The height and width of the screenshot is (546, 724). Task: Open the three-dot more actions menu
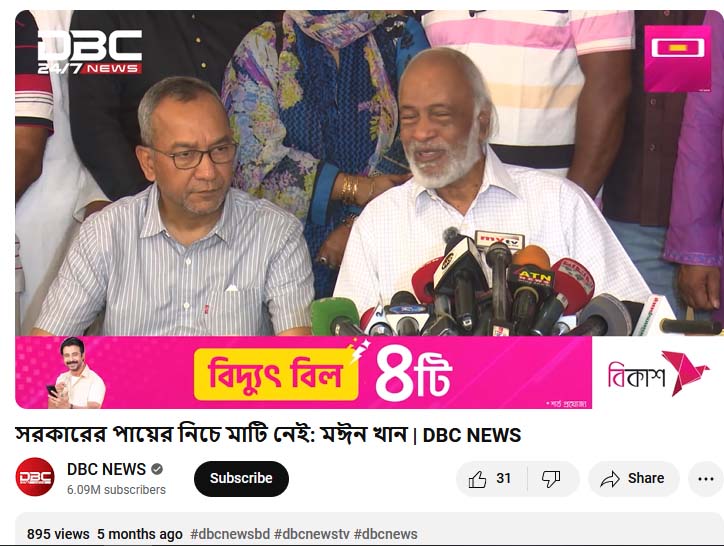706,479
